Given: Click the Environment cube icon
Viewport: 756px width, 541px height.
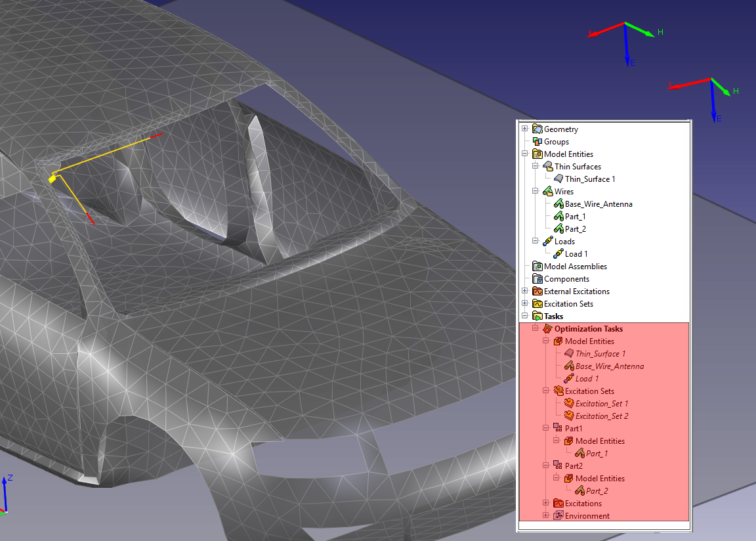Looking at the screenshot, I should (x=558, y=516).
